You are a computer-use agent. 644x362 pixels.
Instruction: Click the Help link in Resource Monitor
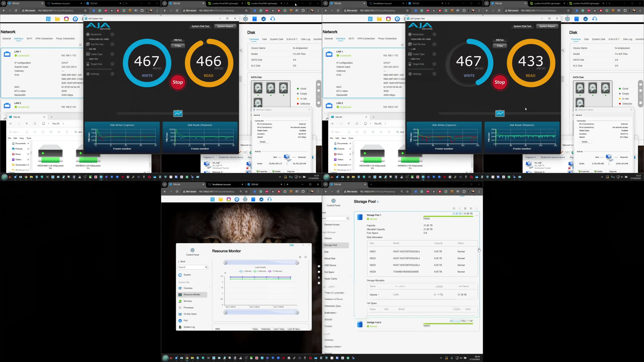click(291, 245)
